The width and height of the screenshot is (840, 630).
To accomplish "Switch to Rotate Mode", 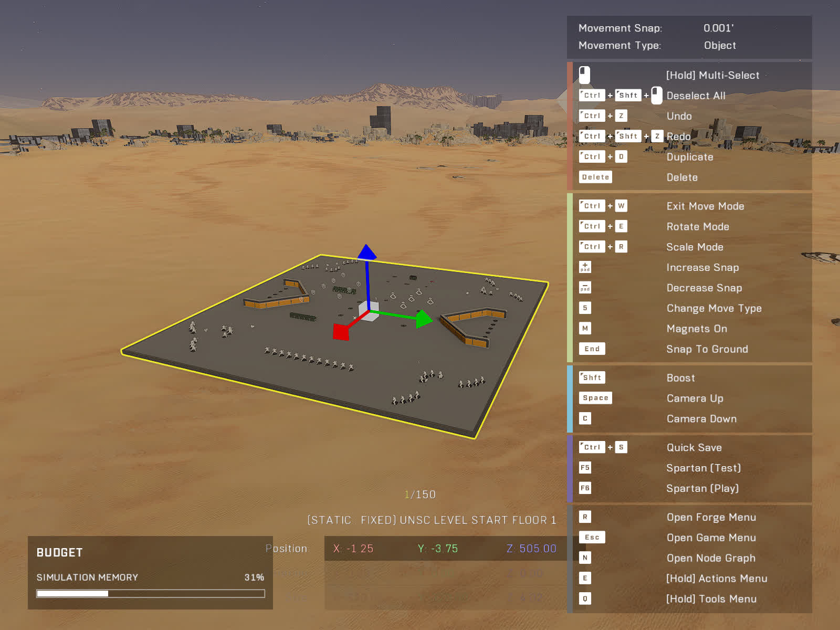I will pos(698,226).
